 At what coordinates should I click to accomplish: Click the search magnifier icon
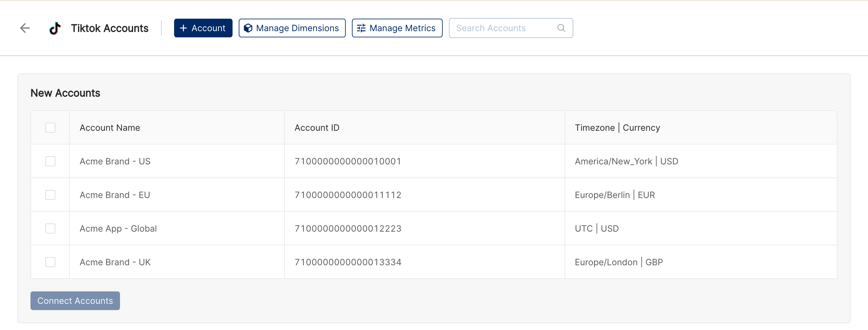click(561, 28)
